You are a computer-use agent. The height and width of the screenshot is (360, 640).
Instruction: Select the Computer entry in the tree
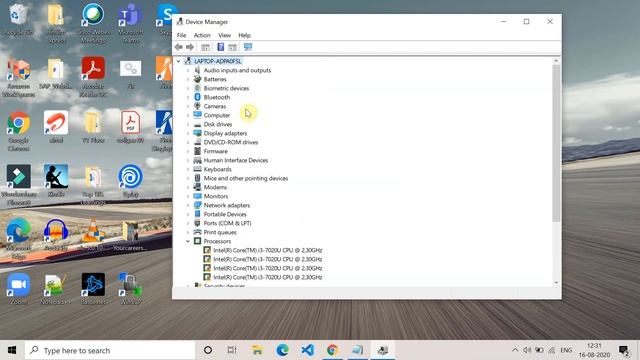(x=217, y=115)
